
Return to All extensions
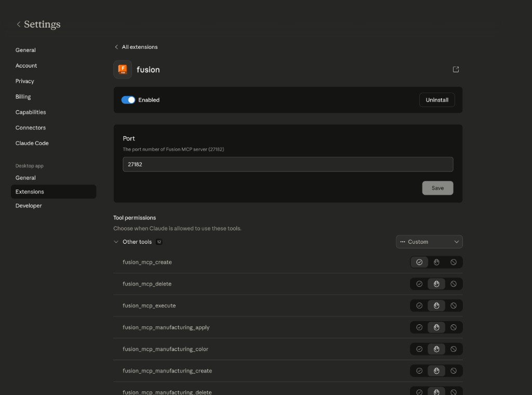click(x=137, y=47)
